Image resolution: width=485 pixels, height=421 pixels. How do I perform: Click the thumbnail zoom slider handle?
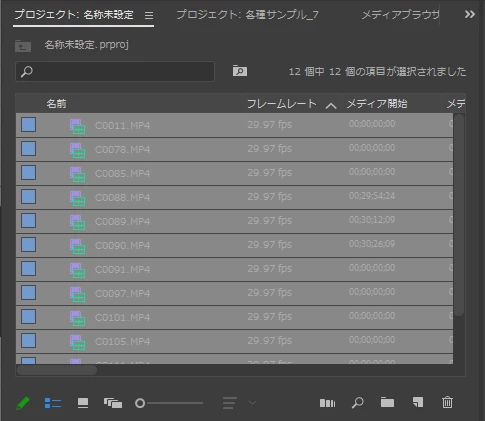(140, 403)
